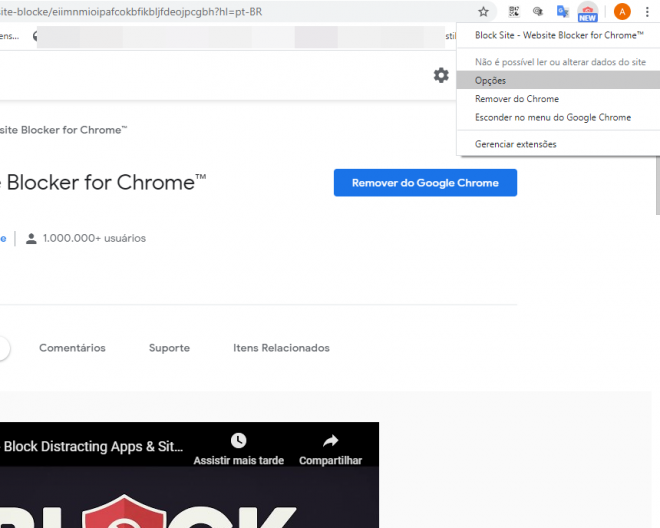The image size is (660, 528).
Task: Open Web Store settings gear
Action: tap(441, 75)
